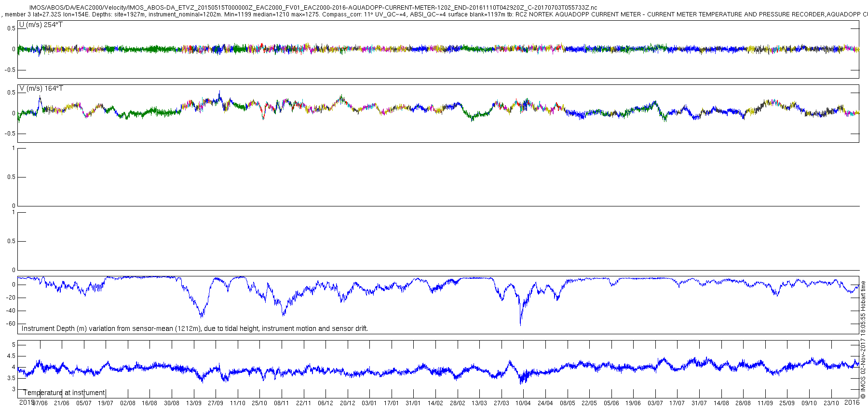Image resolution: width=868 pixels, height=410 pixels.
Task: Click the '-0.5' tick on V velocity axis
Action: [10, 134]
